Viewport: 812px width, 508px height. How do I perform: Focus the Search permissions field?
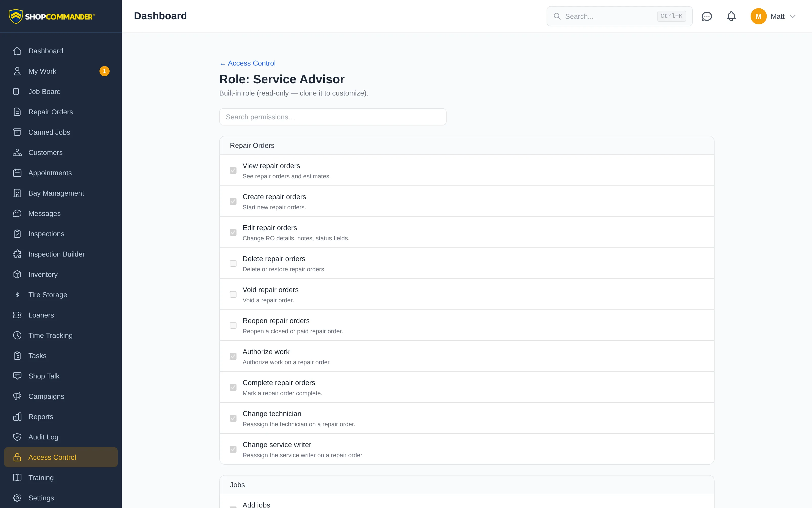(333, 117)
